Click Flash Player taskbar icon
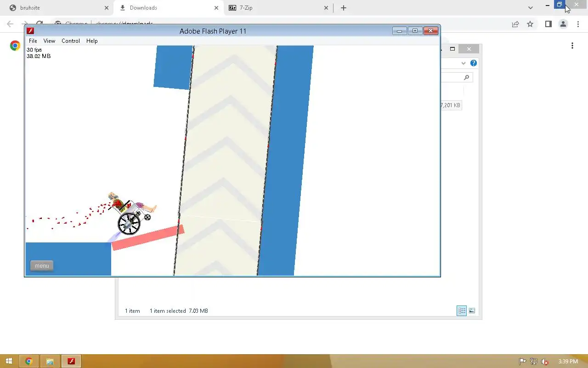The width and height of the screenshot is (588, 368). [x=71, y=361]
